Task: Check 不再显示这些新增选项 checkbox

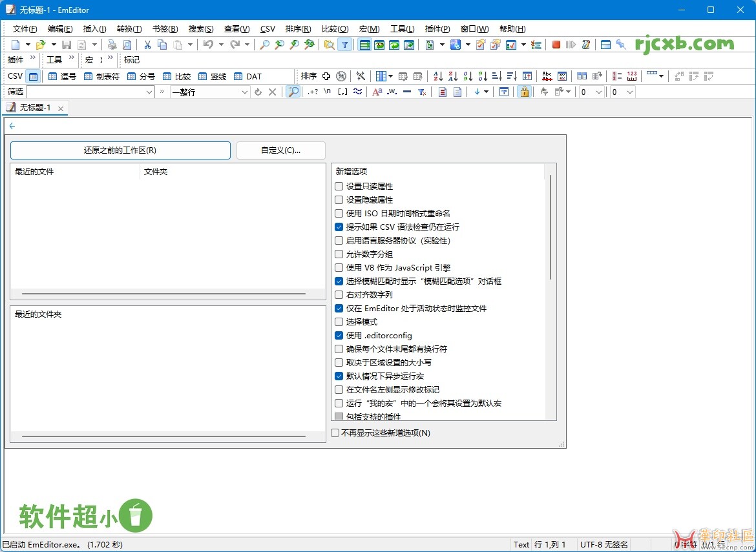Action: click(x=335, y=433)
